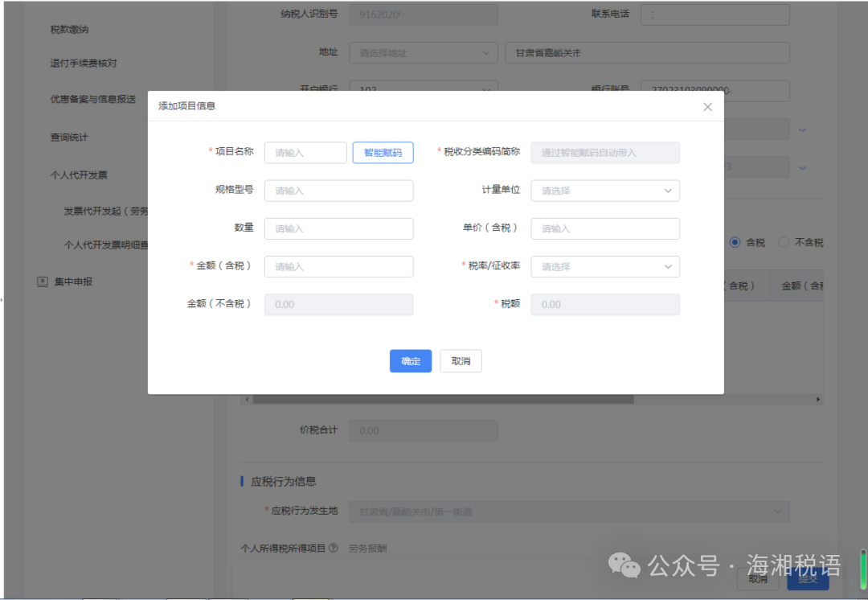Close the 添加项目信息 dialog
The width and height of the screenshot is (868, 600).
pos(707,106)
